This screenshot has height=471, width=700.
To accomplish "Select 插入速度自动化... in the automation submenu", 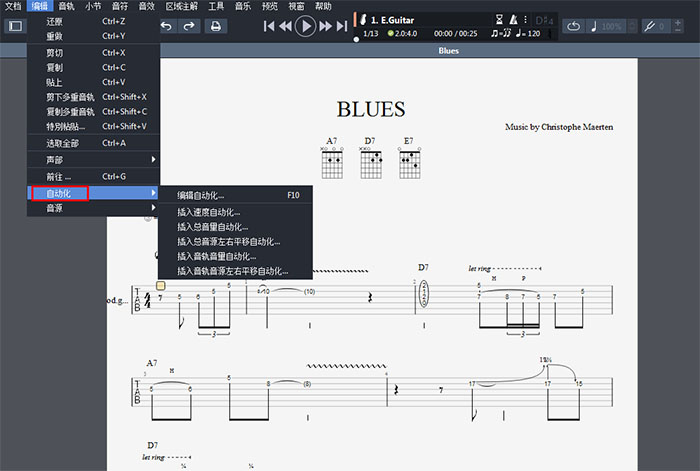I will tap(209, 212).
